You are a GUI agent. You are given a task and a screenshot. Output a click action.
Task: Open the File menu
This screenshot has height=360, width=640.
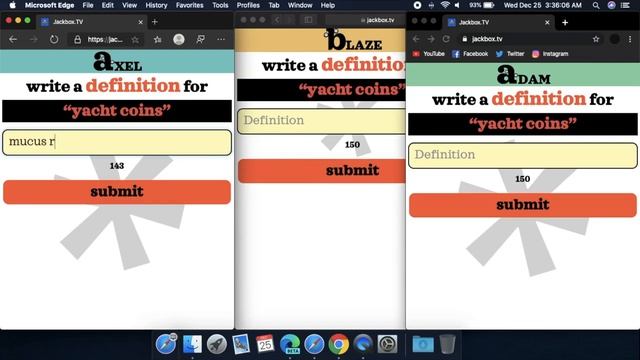coord(88,5)
